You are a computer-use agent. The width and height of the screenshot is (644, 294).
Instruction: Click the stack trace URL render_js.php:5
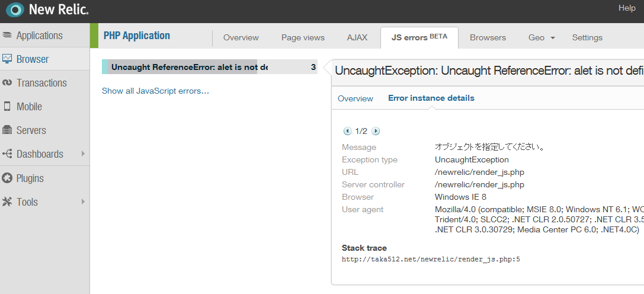click(431, 260)
